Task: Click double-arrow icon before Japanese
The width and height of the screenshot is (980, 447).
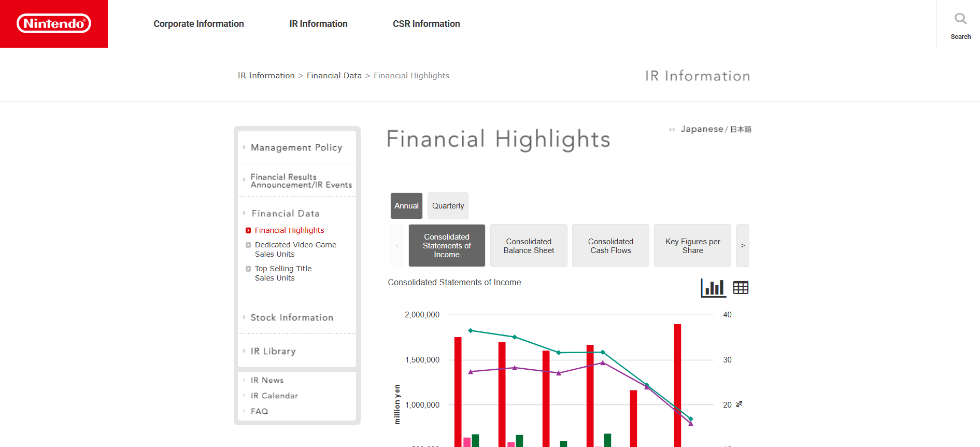Action: click(672, 130)
